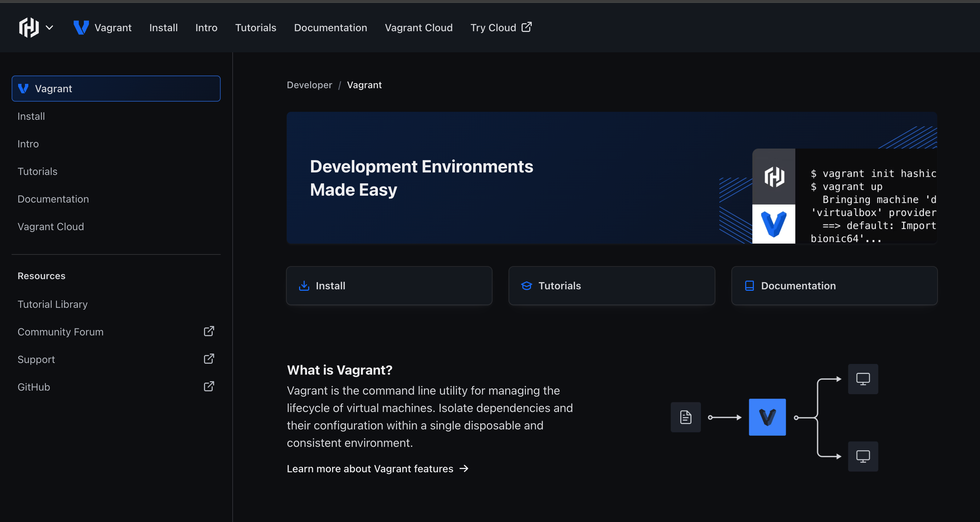This screenshot has width=980, height=522.
Task: Click the book icon on the Documentation card
Action: [x=749, y=285]
